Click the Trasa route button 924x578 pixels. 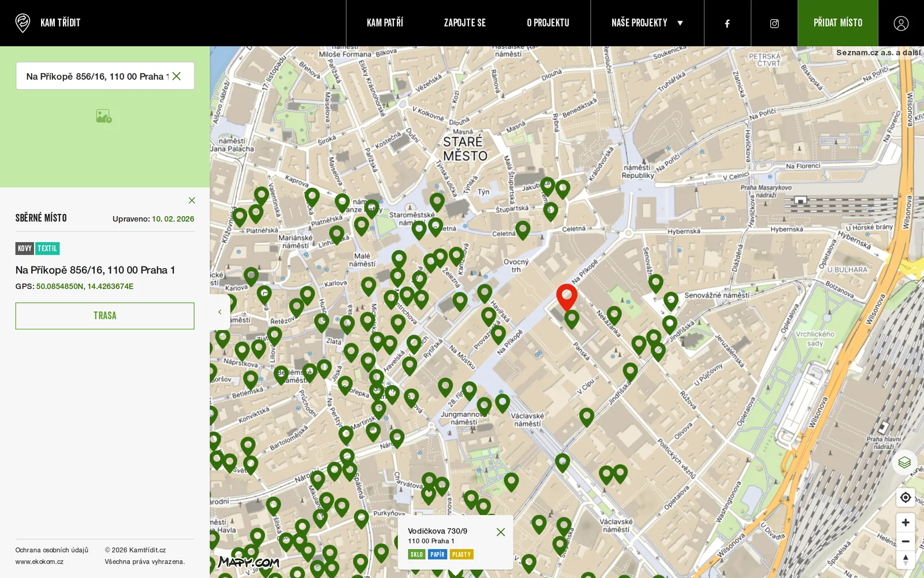click(105, 316)
